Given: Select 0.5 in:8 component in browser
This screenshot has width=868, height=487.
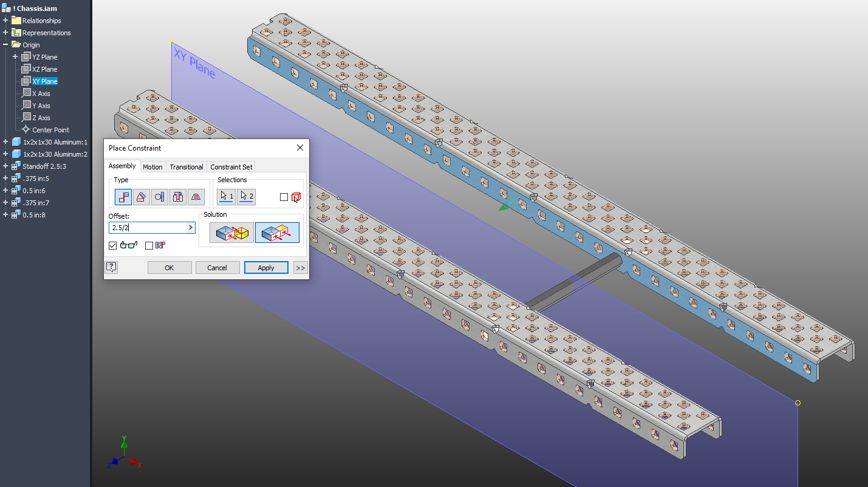Looking at the screenshot, I should (34, 215).
